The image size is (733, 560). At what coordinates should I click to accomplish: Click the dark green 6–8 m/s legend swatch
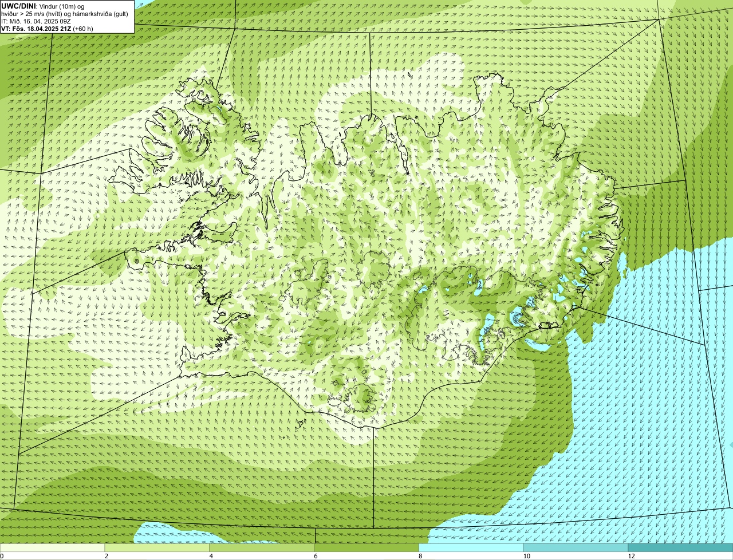(366, 548)
